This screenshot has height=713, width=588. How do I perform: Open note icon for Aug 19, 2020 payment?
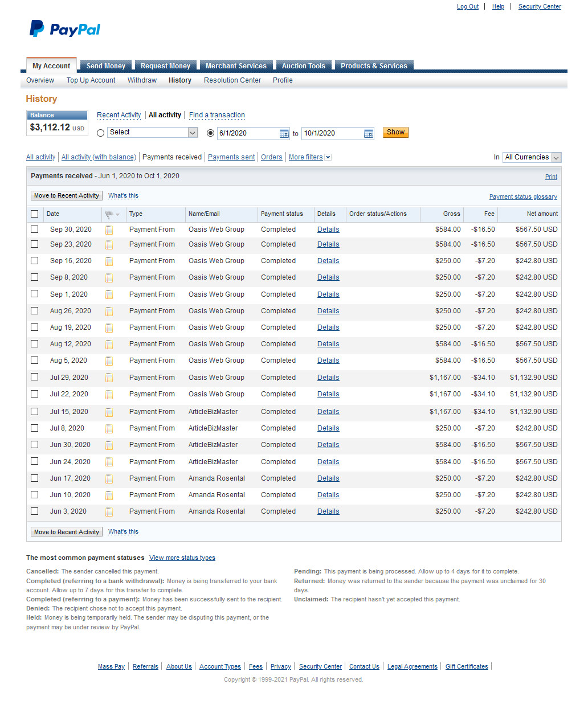click(x=109, y=328)
